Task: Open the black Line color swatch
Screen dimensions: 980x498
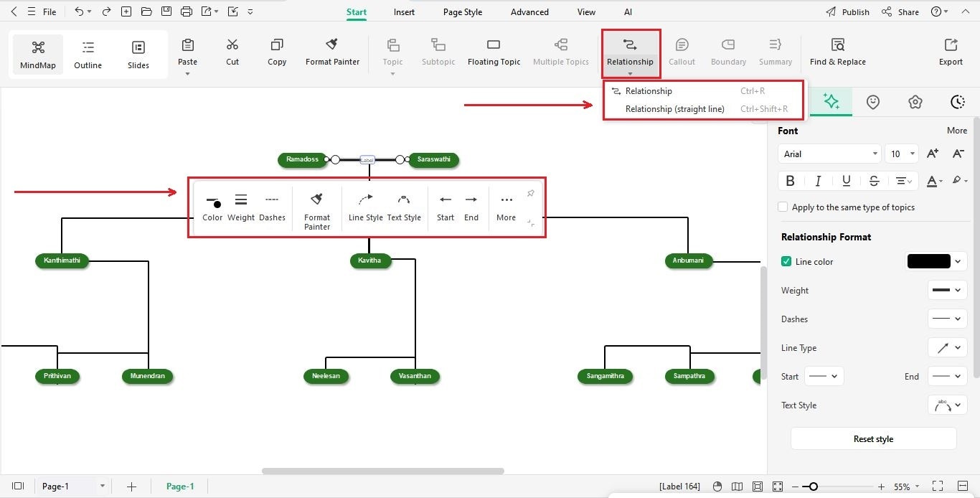Action: coord(936,262)
